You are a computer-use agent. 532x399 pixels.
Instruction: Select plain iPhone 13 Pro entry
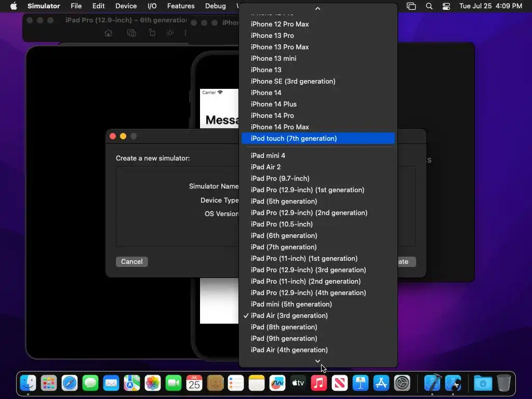(318, 36)
